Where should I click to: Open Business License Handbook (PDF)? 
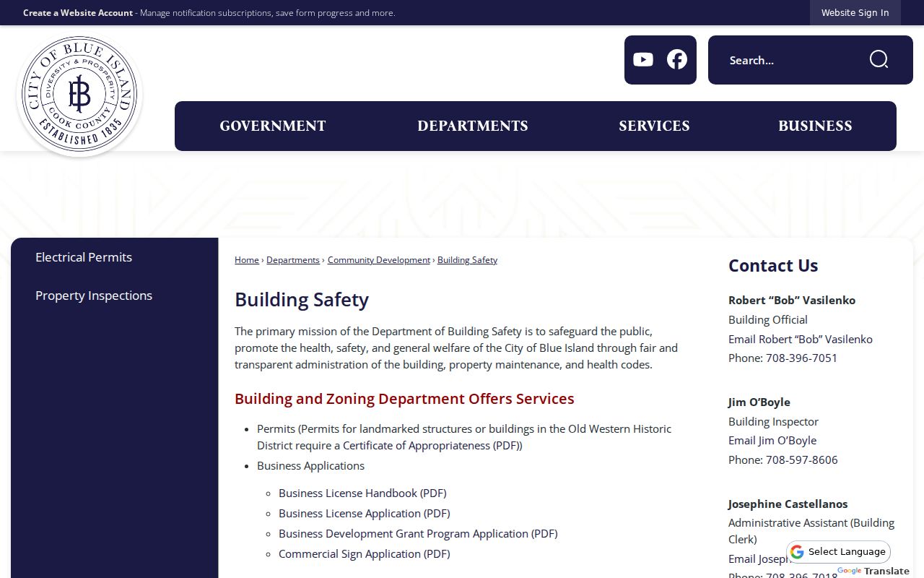click(x=362, y=493)
